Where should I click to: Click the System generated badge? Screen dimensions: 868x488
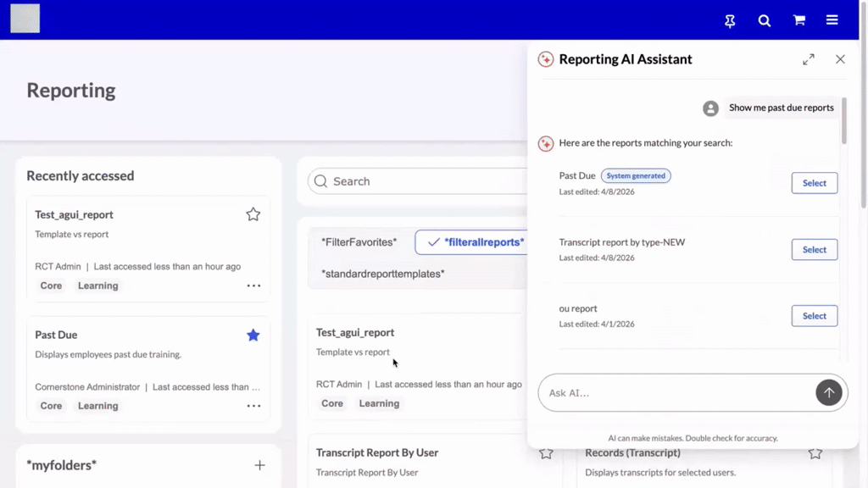(636, 175)
